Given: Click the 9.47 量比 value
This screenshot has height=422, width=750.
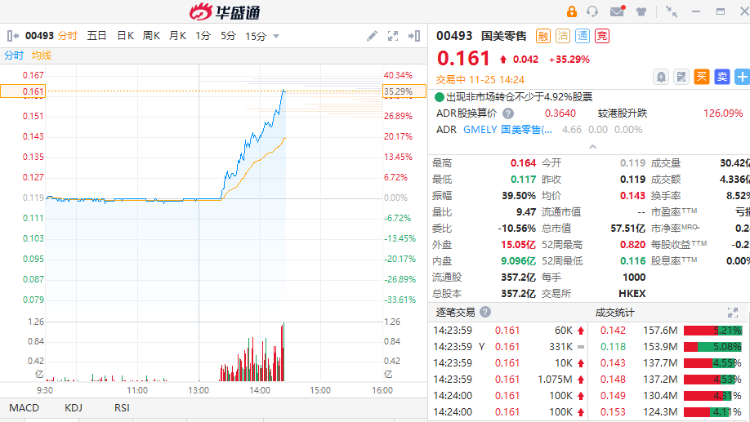Looking at the screenshot, I should pyautogui.click(x=526, y=212).
